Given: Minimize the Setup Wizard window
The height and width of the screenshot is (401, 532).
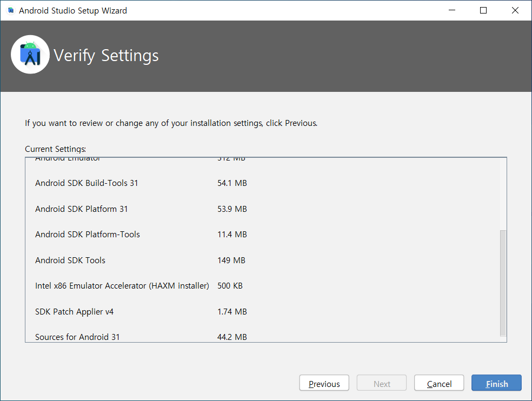Looking at the screenshot, I should (x=451, y=10).
